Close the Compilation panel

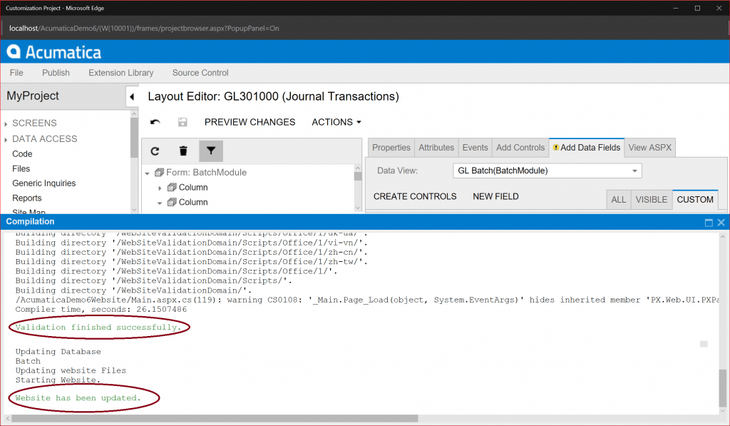pyautogui.click(x=721, y=223)
